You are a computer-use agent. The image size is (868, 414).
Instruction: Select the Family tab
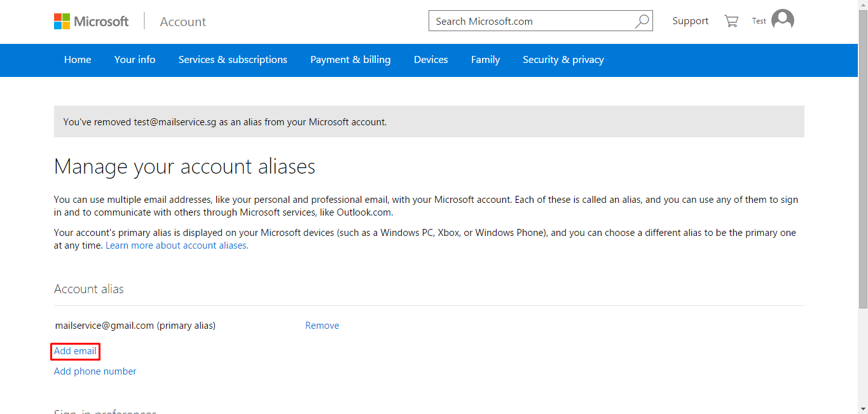pos(485,60)
